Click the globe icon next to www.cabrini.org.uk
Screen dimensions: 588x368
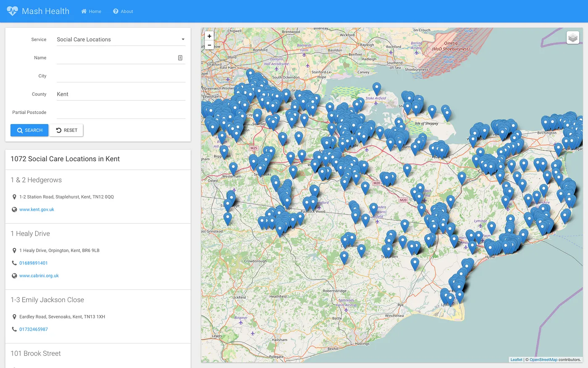(x=14, y=276)
